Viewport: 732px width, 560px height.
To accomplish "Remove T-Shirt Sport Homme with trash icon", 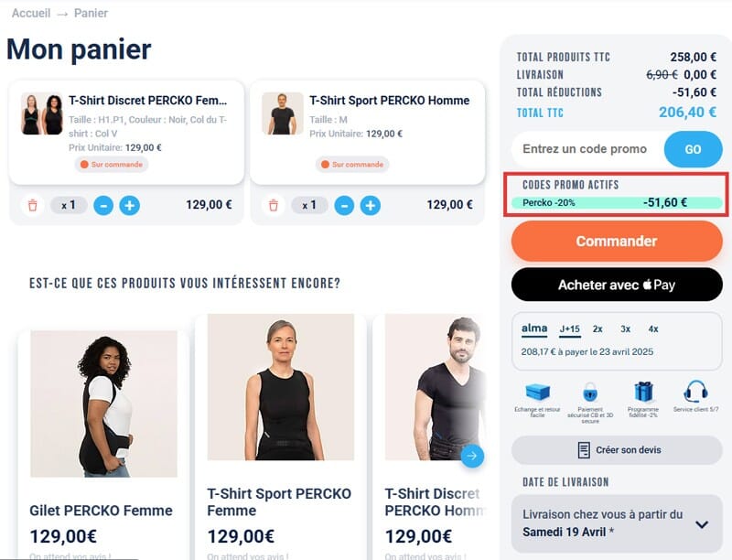I will 274,205.
